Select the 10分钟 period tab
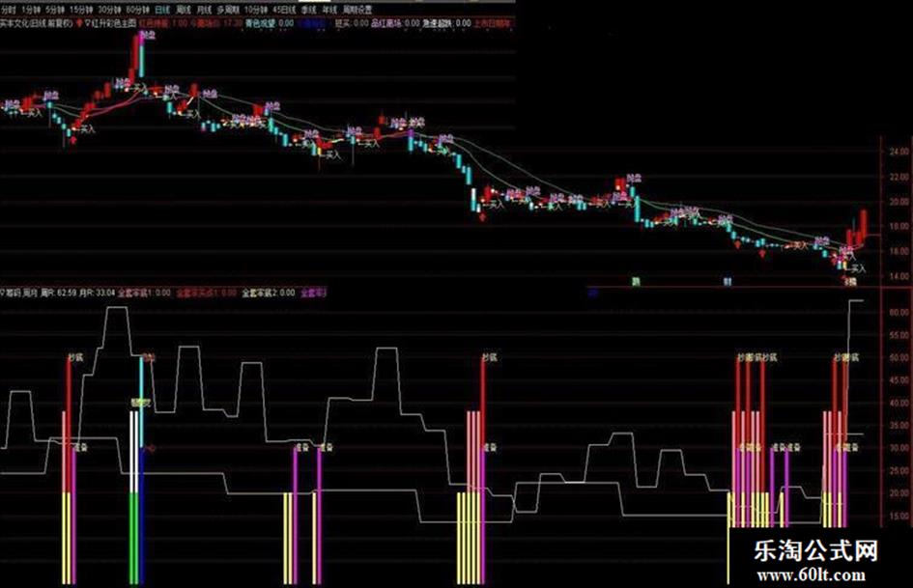The image size is (913, 588). coord(256,10)
